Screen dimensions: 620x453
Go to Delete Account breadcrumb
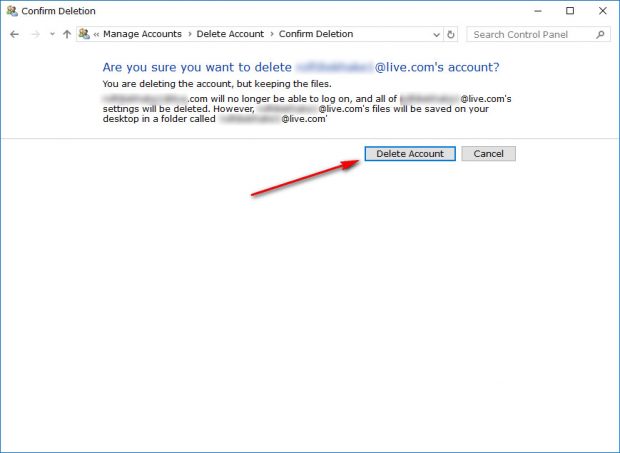(x=230, y=34)
